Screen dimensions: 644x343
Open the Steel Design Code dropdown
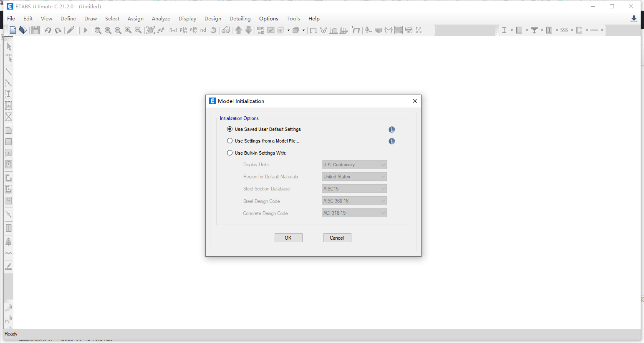pyautogui.click(x=354, y=201)
